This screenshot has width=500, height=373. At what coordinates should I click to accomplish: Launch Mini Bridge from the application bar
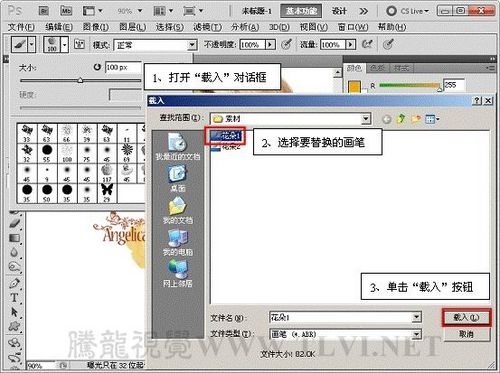tap(66, 11)
